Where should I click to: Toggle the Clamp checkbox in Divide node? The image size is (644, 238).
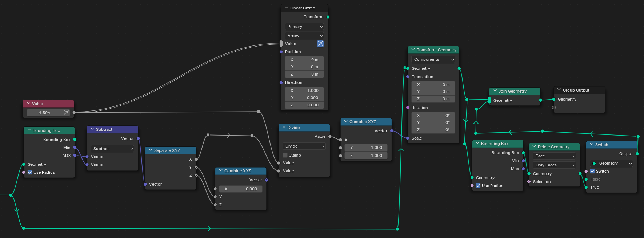click(285, 155)
